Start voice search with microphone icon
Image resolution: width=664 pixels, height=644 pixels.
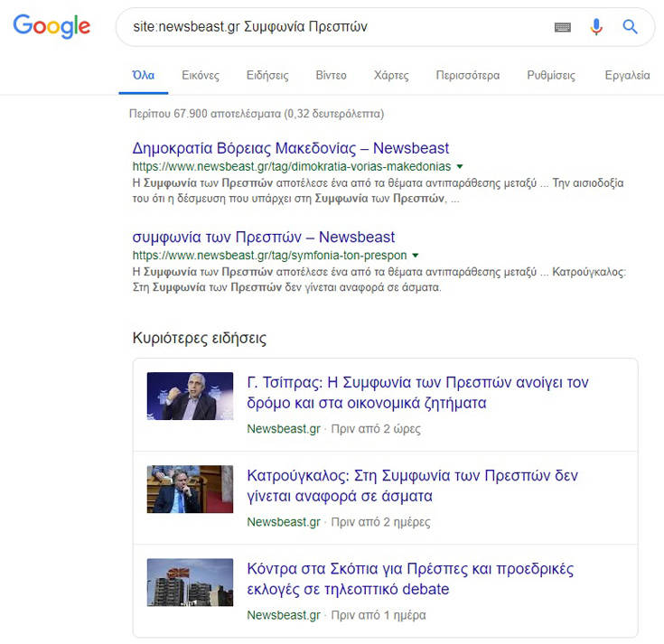596,27
